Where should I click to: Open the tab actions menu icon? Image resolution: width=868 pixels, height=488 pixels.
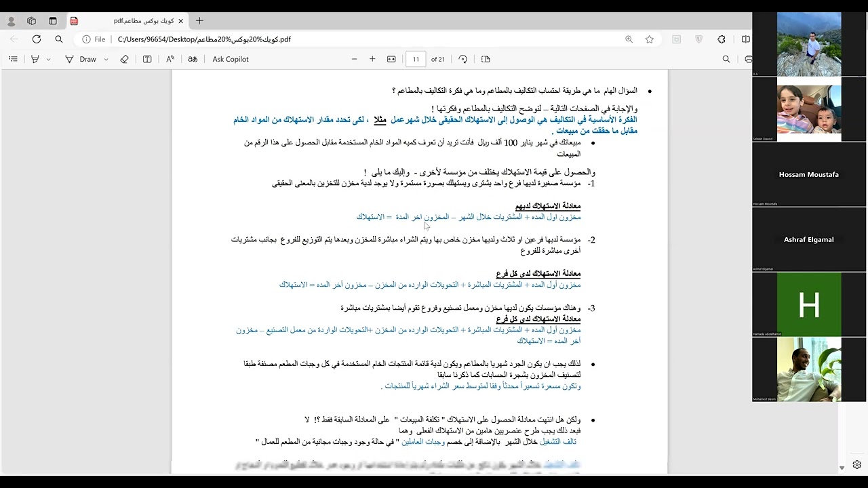(53, 21)
